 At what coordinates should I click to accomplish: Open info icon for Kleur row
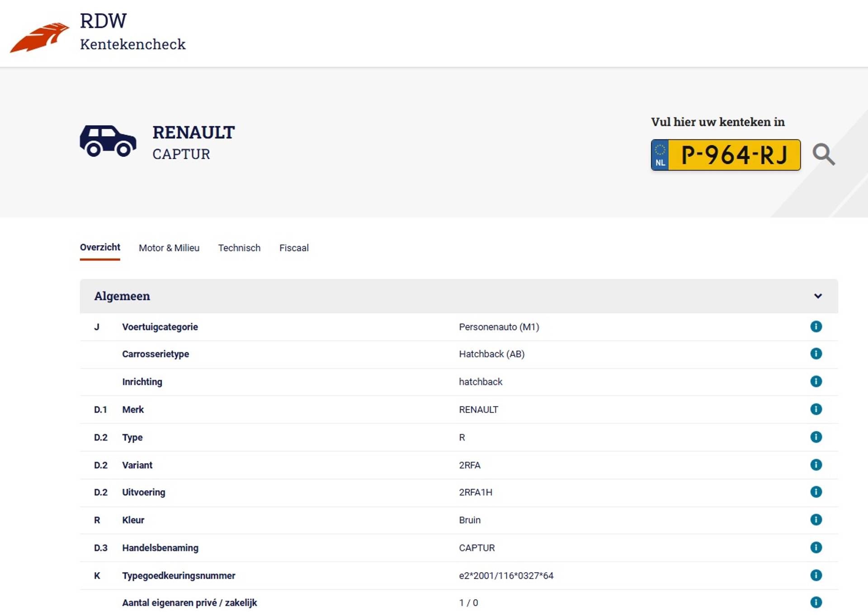pos(816,520)
